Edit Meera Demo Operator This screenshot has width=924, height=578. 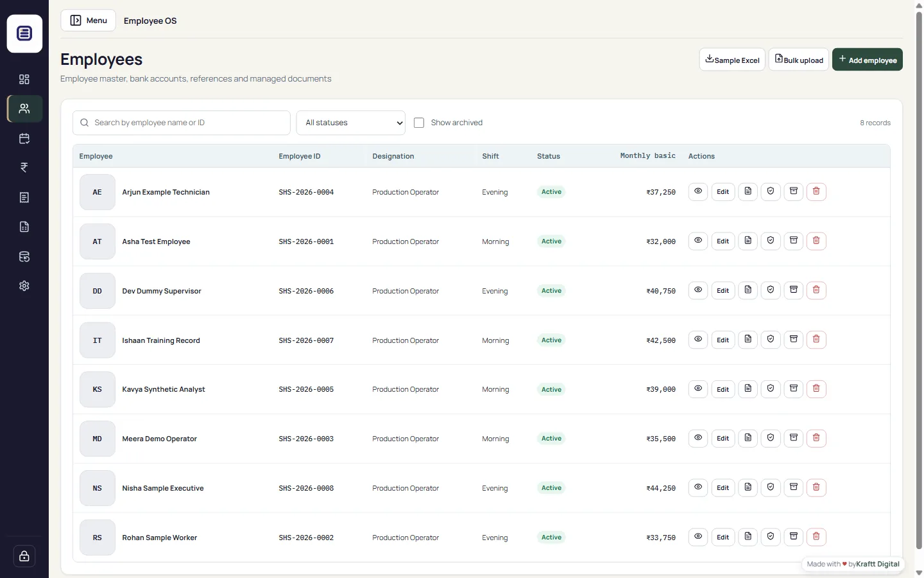[x=723, y=438]
